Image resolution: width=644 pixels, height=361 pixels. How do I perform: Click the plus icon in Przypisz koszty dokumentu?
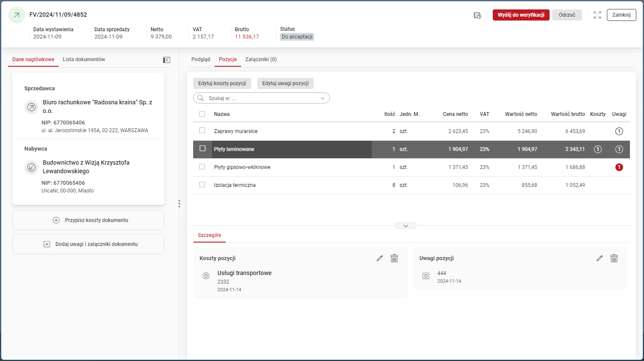56,220
